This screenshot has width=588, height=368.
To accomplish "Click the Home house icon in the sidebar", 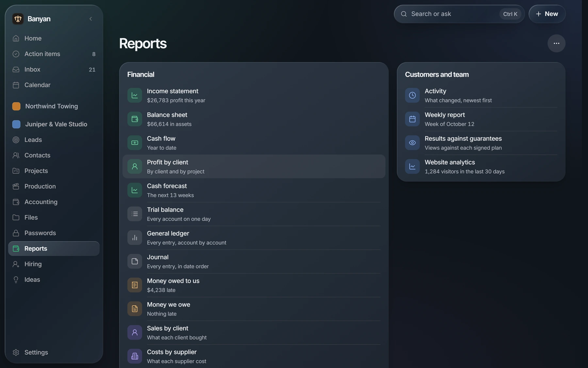I will click(16, 38).
